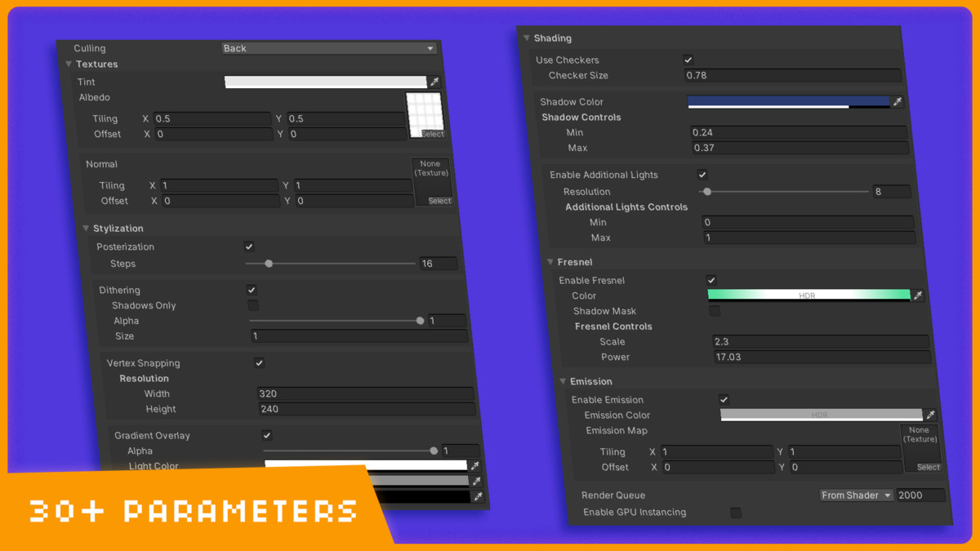Click the Fresnel Power field showing 17.03
The height and width of the screenshot is (551, 980).
click(822, 357)
